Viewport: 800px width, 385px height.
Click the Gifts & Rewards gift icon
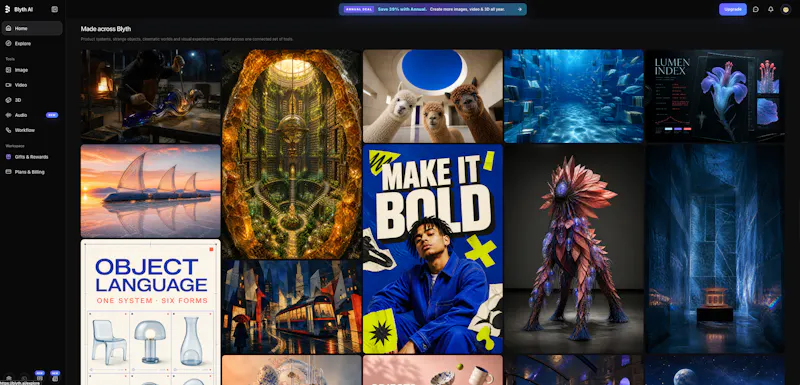8,157
